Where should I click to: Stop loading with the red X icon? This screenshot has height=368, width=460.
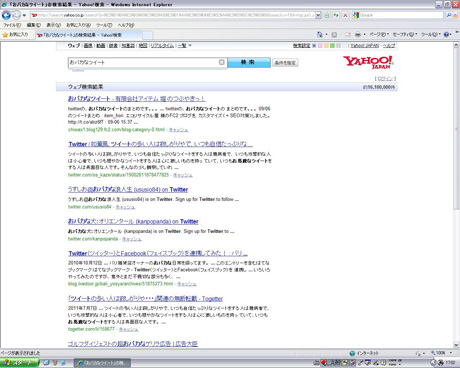pos(345,15)
